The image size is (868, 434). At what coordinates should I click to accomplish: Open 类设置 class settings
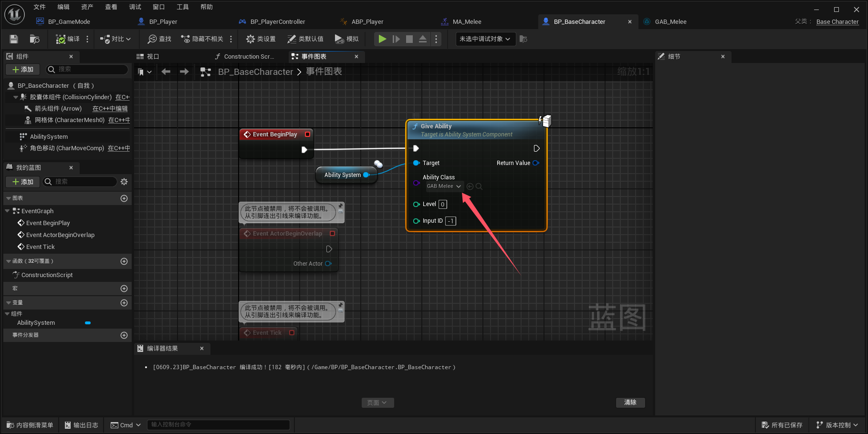(x=261, y=39)
